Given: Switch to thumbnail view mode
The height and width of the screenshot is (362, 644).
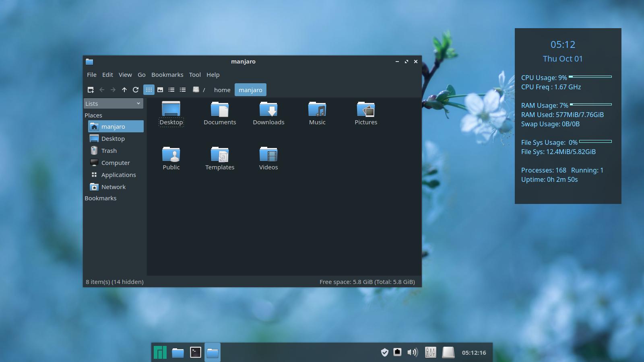Looking at the screenshot, I should tap(160, 90).
